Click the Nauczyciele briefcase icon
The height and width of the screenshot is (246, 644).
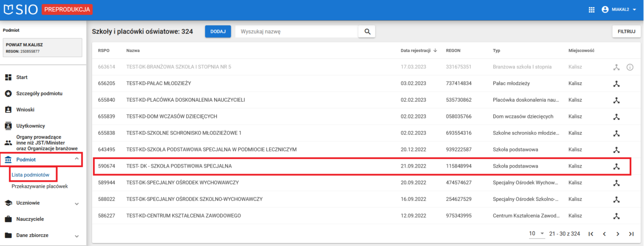[8, 219]
